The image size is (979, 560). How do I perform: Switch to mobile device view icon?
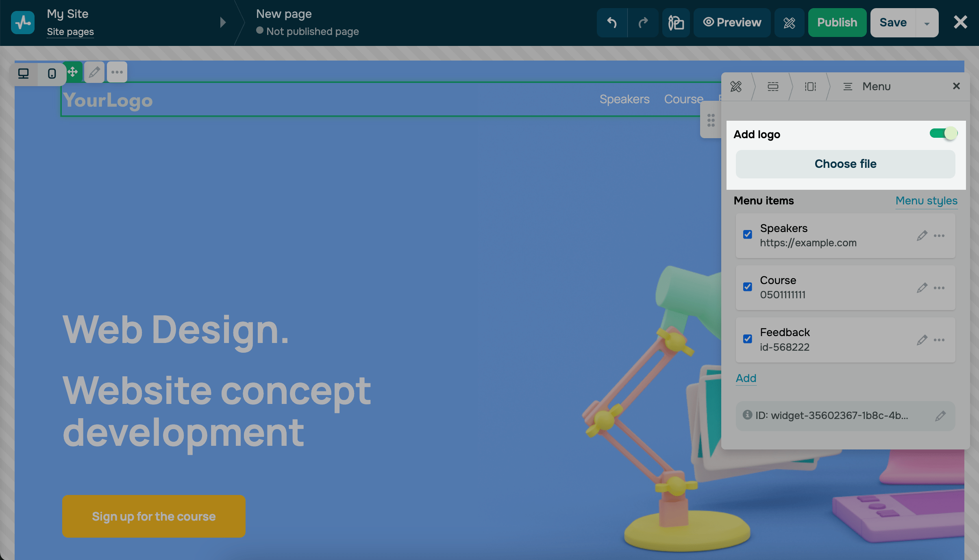pyautogui.click(x=52, y=74)
